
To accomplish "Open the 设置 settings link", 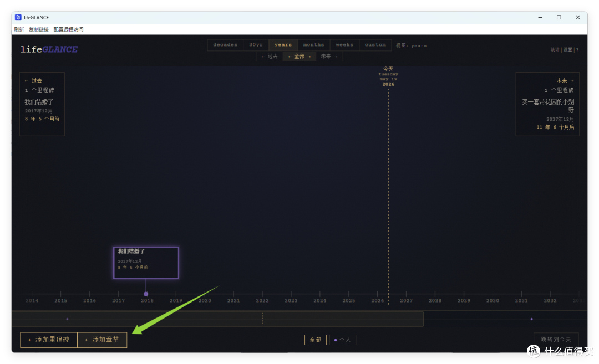I will tap(568, 50).
